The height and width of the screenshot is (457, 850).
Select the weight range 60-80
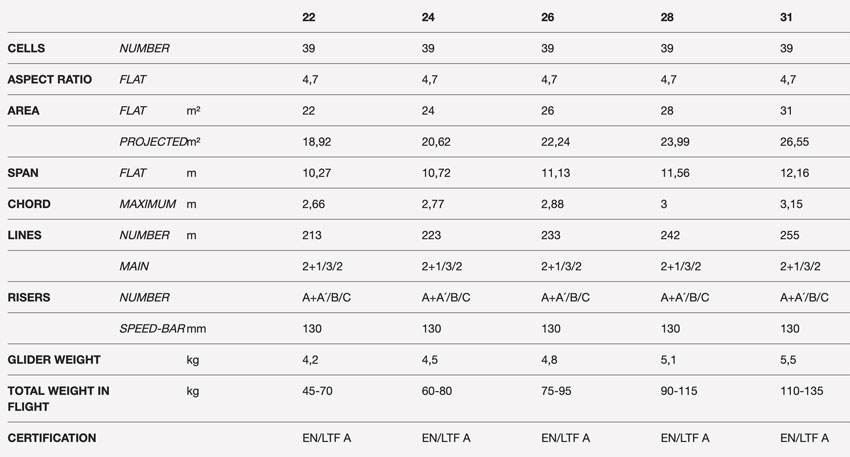pyautogui.click(x=436, y=391)
